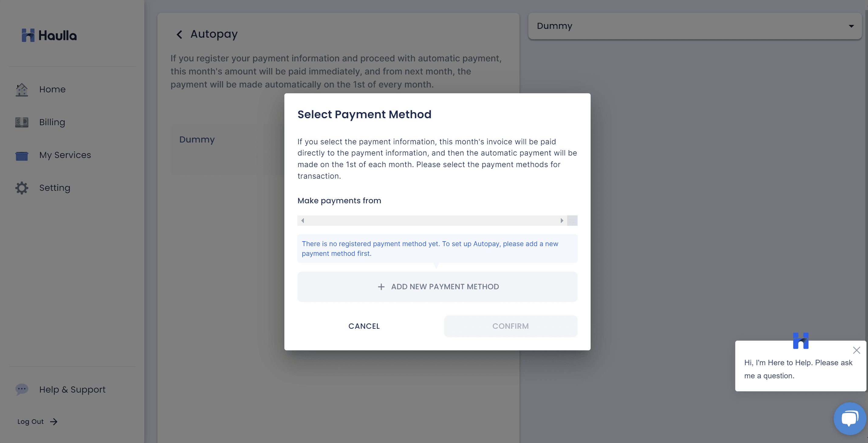
Task: Click the Help & Support chat icon
Action: click(22, 390)
